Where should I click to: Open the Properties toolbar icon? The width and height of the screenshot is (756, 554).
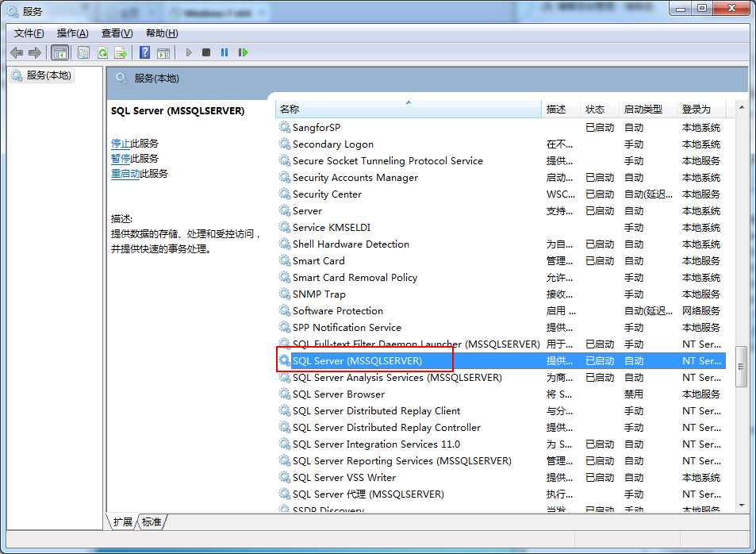click(x=83, y=52)
